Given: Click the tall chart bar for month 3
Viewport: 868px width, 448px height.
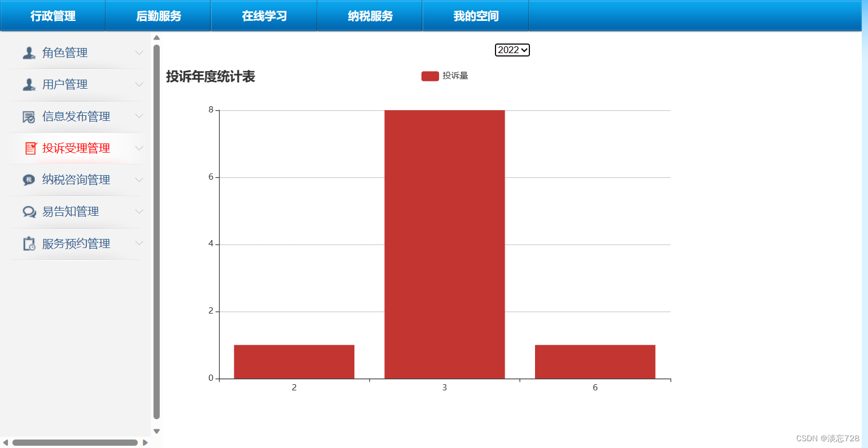Looking at the screenshot, I should point(445,244).
